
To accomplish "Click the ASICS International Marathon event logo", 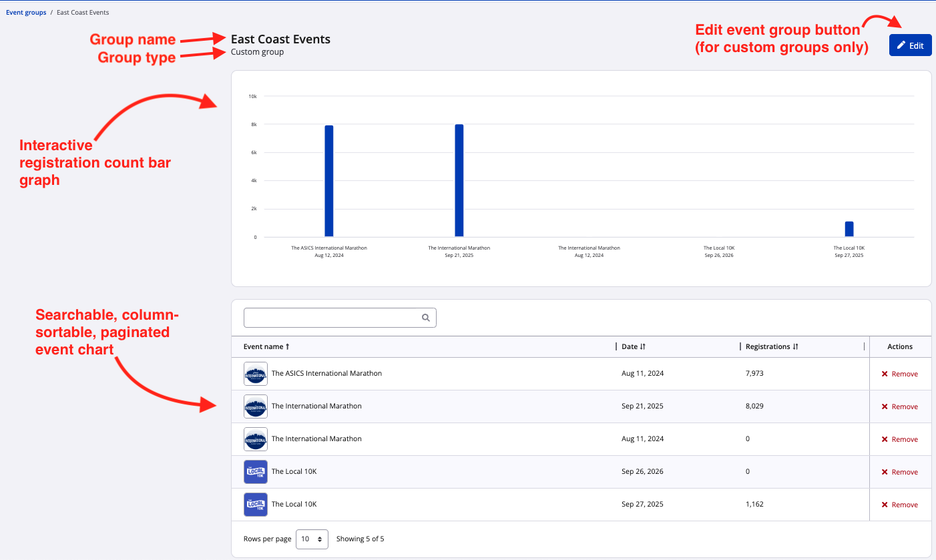I will pyautogui.click(x=255, y=374).
